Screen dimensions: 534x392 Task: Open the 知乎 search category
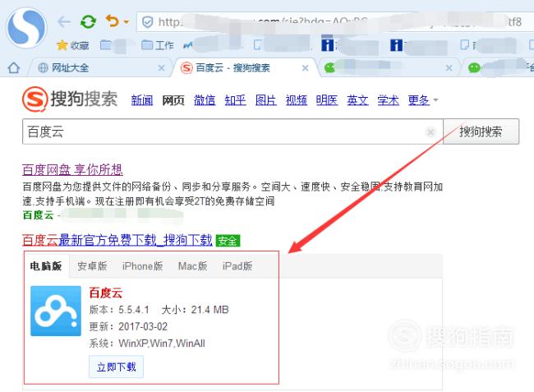(x=235, y=100)
